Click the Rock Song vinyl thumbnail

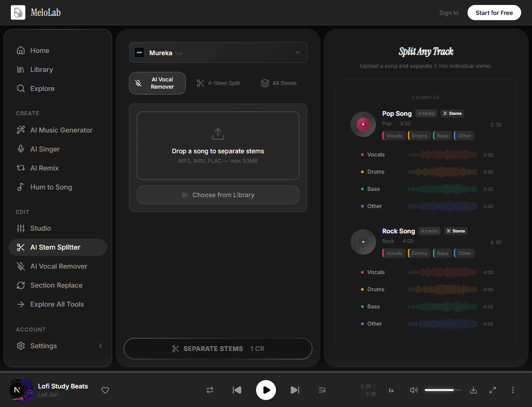coord(363,242)
